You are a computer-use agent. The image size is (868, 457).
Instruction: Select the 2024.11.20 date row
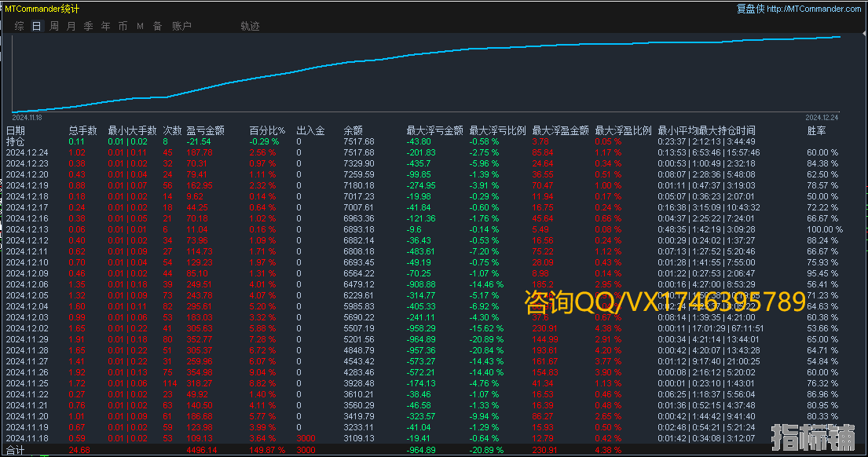(27, 417)
